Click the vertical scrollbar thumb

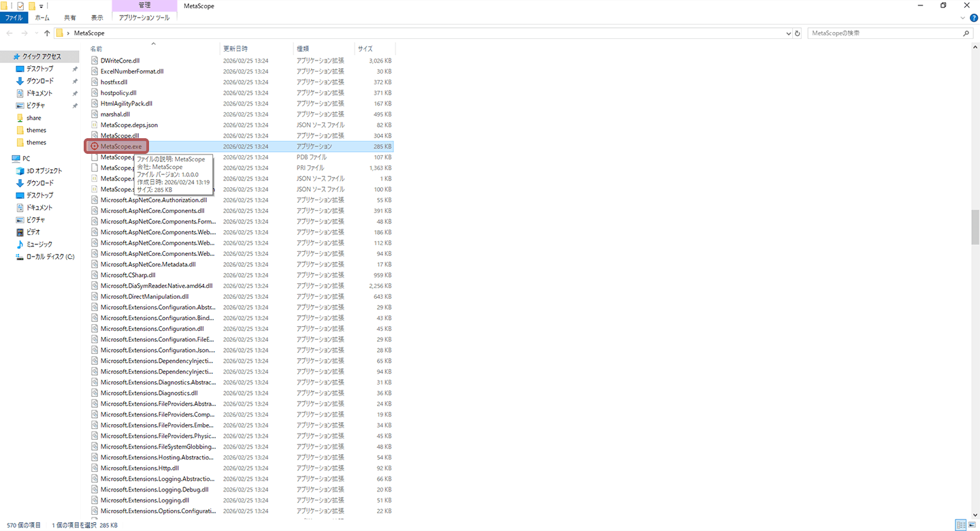[975, 227]
